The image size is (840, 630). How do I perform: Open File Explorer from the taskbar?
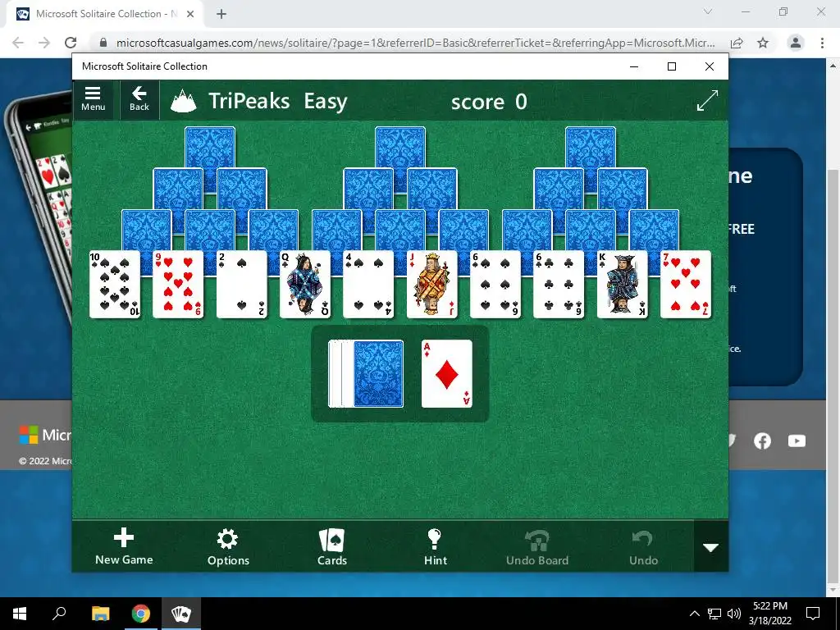tap(100, 614)
